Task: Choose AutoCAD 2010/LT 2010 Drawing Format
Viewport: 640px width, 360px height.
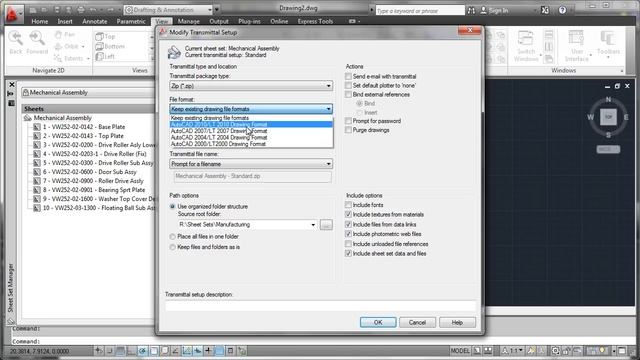Action: point(251,124)
